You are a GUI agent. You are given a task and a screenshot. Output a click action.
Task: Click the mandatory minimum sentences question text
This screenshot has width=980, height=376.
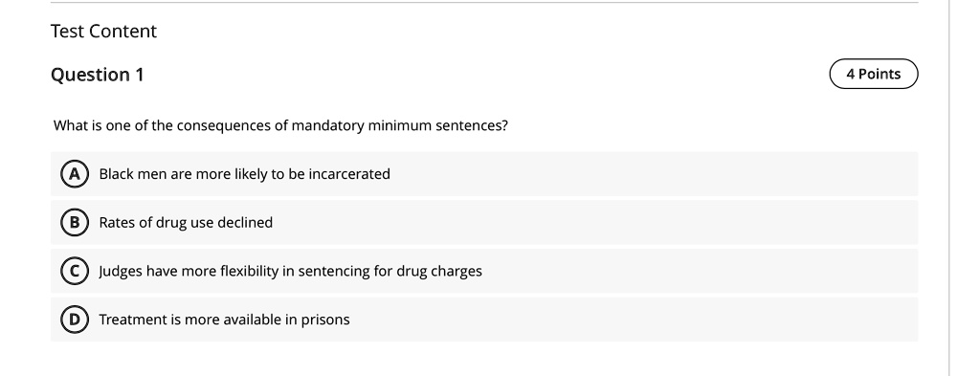pyautogui.click(x=280, y=125)
